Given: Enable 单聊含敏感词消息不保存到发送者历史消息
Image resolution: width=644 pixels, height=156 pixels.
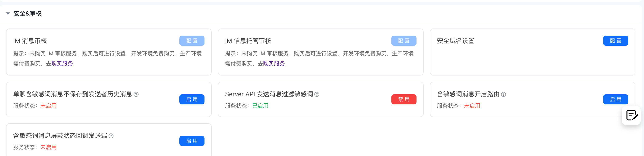Looking at the screenshot, I should click(x=192, y=99).
